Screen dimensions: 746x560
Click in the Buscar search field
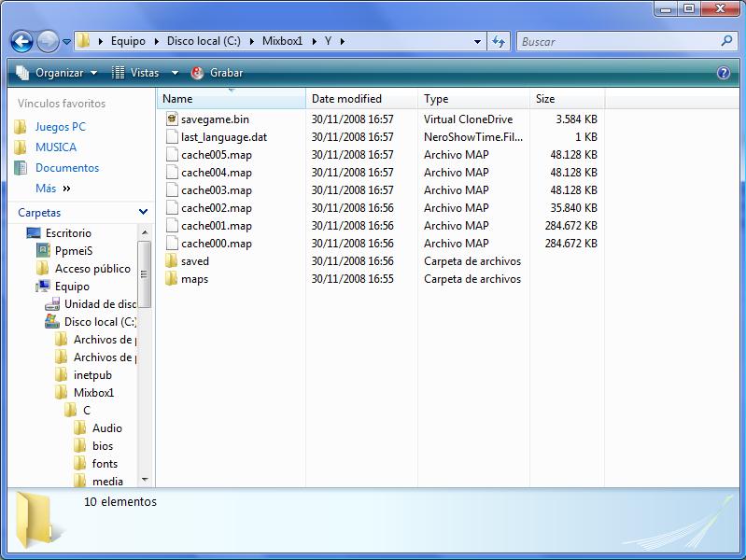click(616, 42)
